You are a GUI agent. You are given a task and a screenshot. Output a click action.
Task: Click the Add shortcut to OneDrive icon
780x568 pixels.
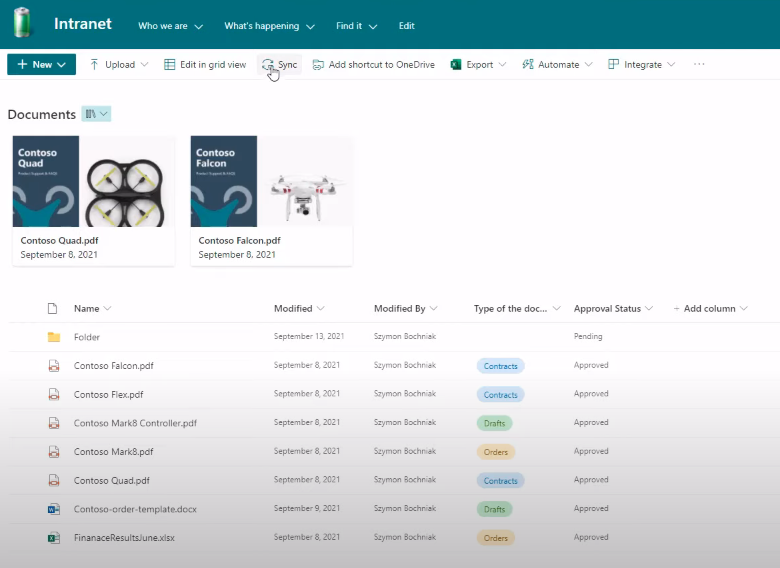[x=318, y=65]
